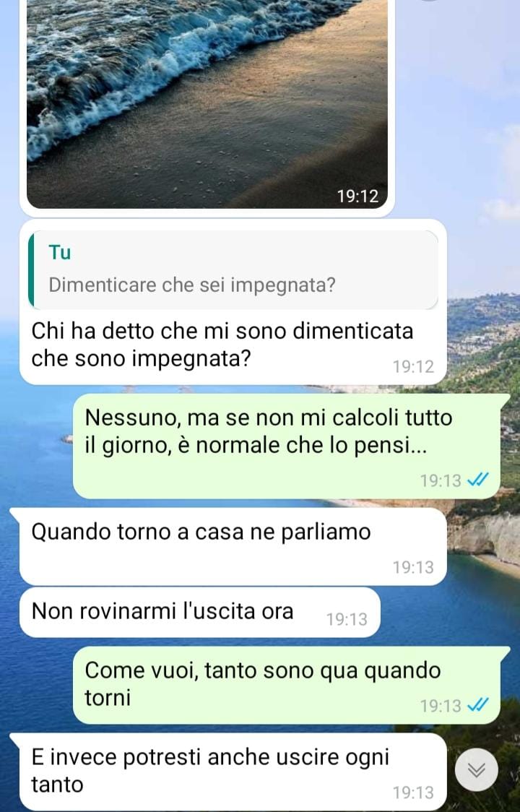This screenshot has height=812, width=520.
Task: Tap the "Tu" label in quoted reply
Action: (59, 253)
